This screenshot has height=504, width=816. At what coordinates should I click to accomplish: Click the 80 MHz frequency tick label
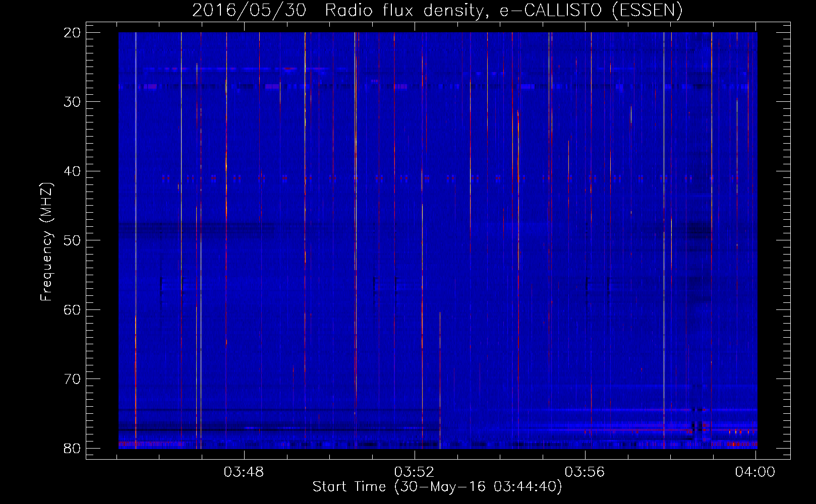(x=73, y=448)
